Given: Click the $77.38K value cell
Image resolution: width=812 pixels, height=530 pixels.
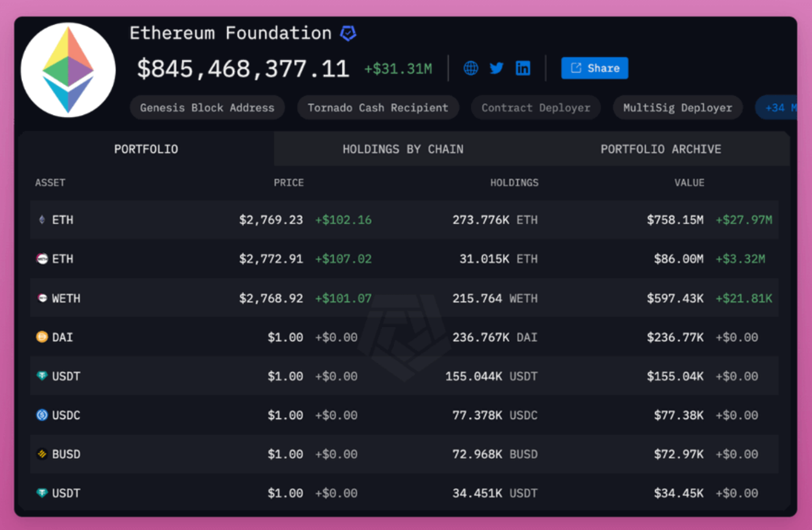Looking at the screenshot, I should 678,415.
